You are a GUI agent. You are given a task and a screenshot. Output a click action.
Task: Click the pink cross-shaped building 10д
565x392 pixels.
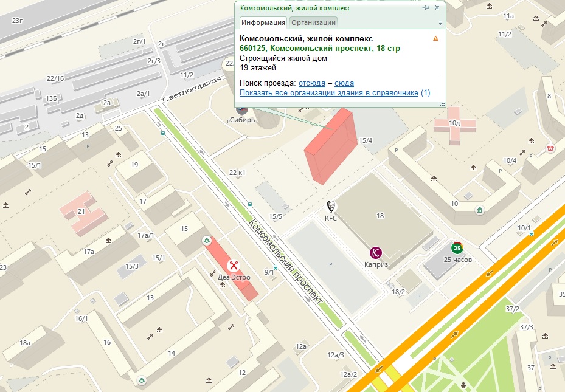[x=455, y=123]
